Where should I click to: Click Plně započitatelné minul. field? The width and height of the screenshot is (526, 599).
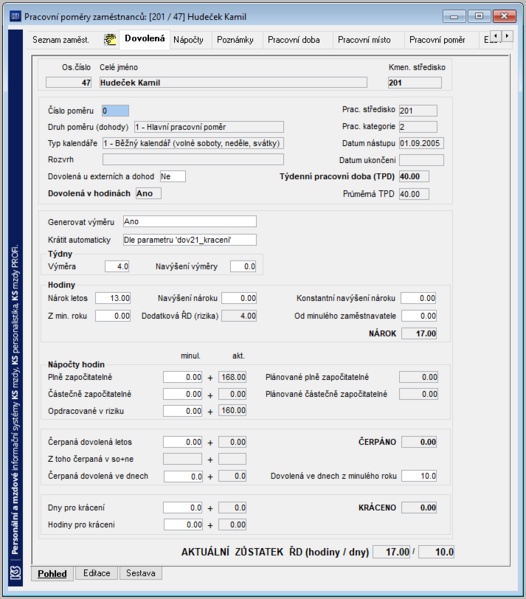tap(183, 377)
